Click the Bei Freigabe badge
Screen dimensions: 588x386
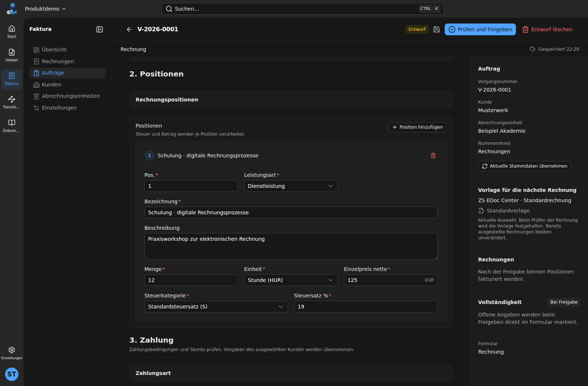coord(564,302)
